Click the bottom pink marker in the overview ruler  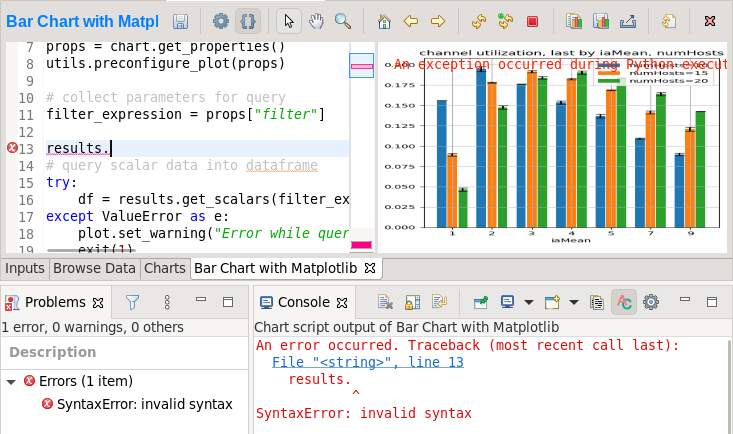point(361,245)
